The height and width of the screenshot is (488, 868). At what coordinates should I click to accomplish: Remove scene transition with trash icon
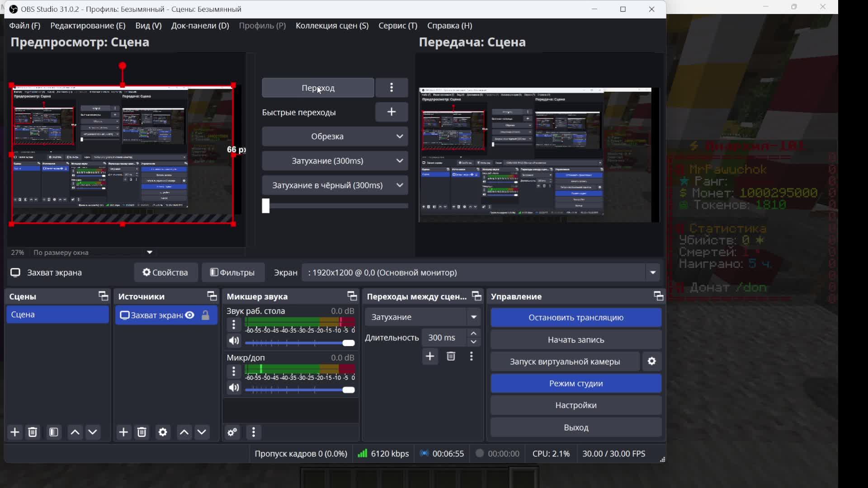pos(451,357)
